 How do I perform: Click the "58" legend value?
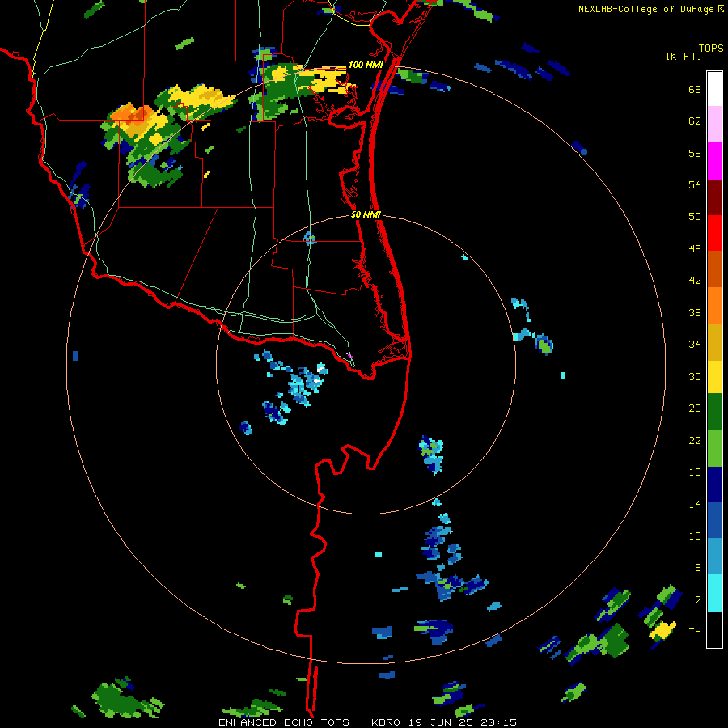click(x=695, y=153)
